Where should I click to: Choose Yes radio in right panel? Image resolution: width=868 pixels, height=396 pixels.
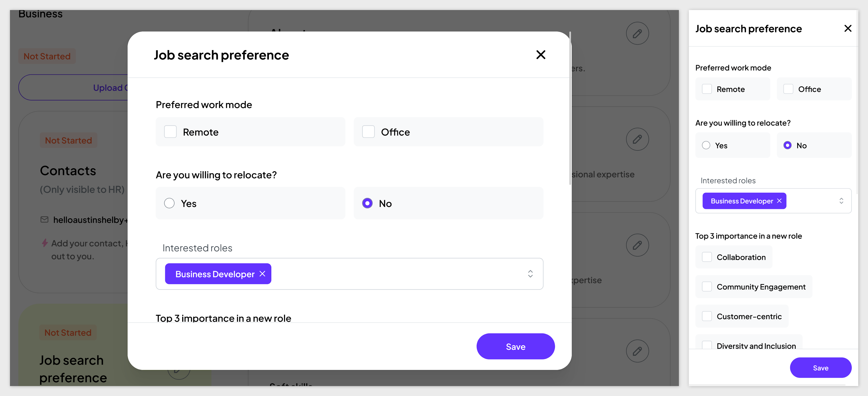click(x=706, y=145)
